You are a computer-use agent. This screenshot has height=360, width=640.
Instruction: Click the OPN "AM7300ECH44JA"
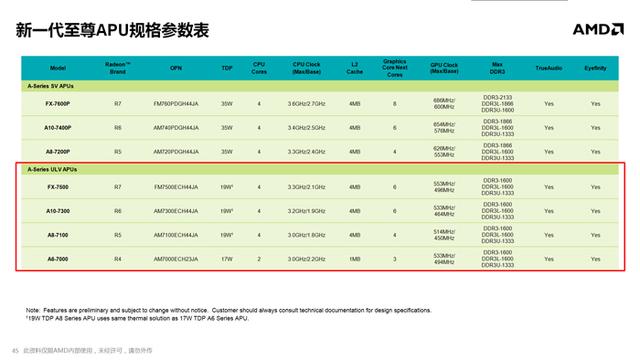176,211
